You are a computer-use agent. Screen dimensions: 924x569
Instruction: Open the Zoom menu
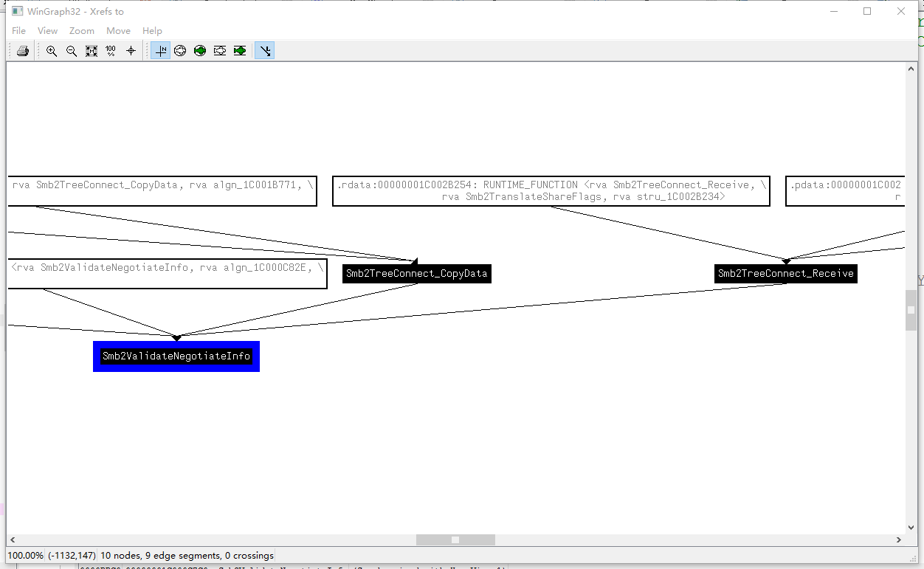pos(82,31)
